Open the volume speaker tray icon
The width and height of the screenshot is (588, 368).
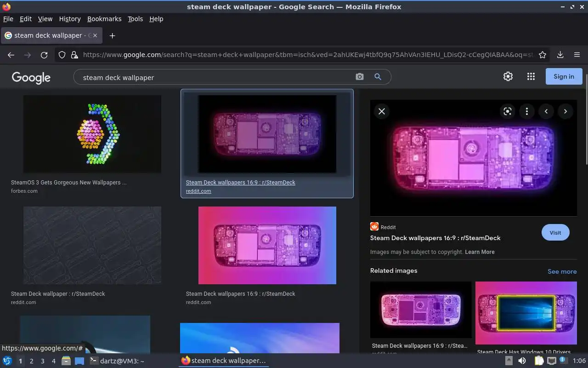[522, 361]
